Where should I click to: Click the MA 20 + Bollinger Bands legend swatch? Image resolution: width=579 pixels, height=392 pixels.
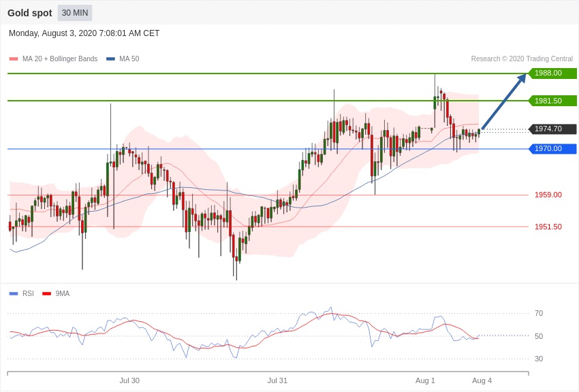(14, 59)
